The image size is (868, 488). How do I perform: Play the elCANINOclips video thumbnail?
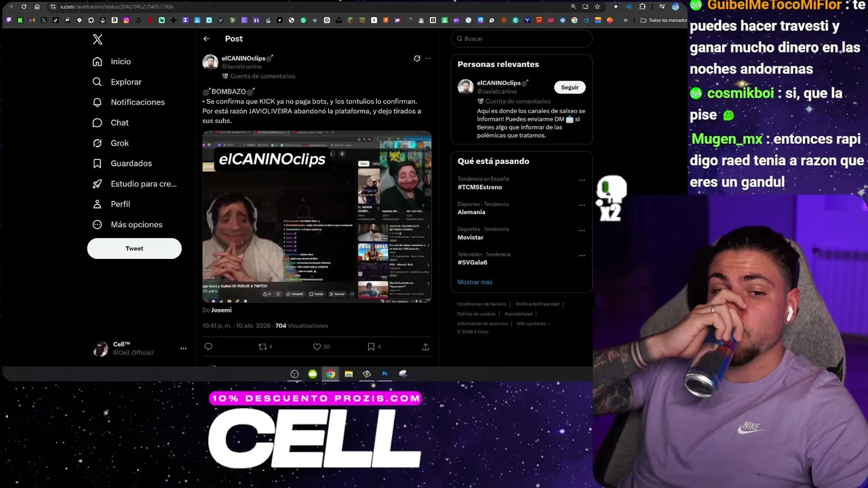317,216
